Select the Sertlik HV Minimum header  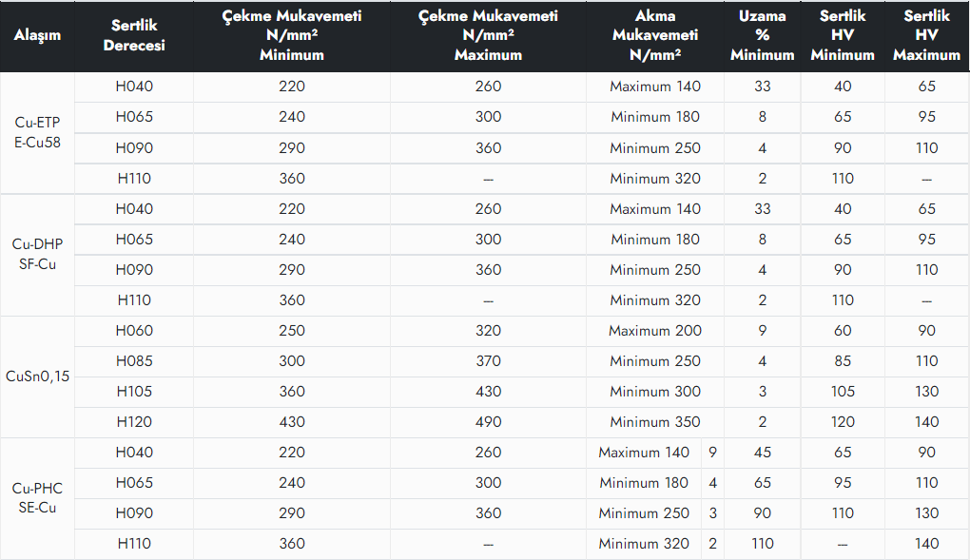pyautogui.click(x=843, y=36)
